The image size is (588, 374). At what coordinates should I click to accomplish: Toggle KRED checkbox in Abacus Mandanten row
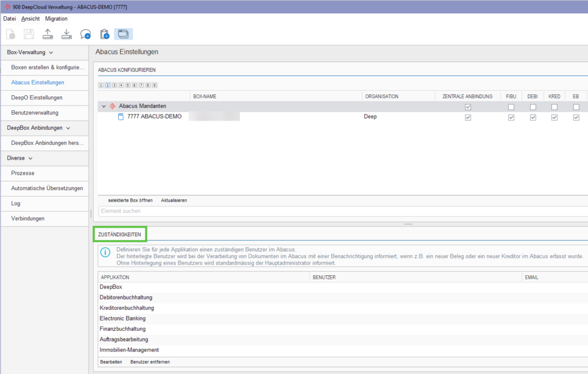pos(554,107)
